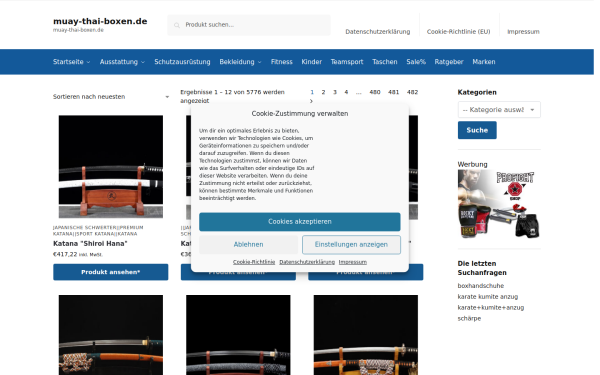Open the karate kumite anzug search query
600x375 pixels.
tap(488, 297)
